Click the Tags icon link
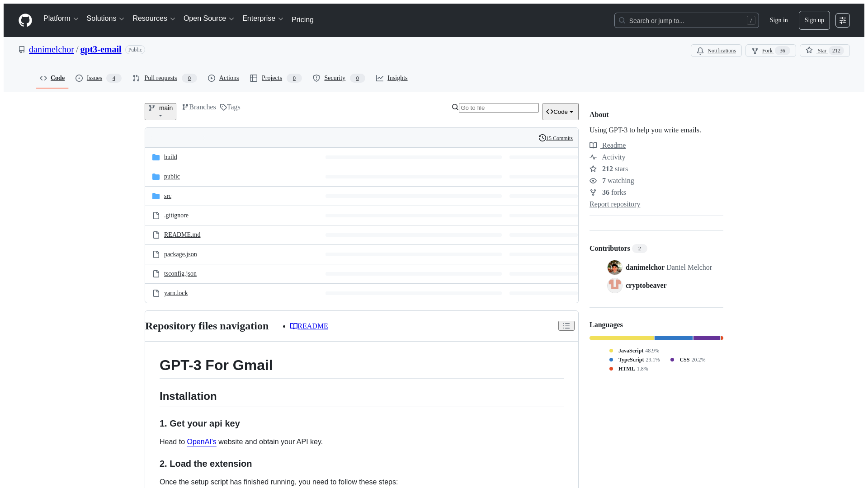 tap(223, 107)
